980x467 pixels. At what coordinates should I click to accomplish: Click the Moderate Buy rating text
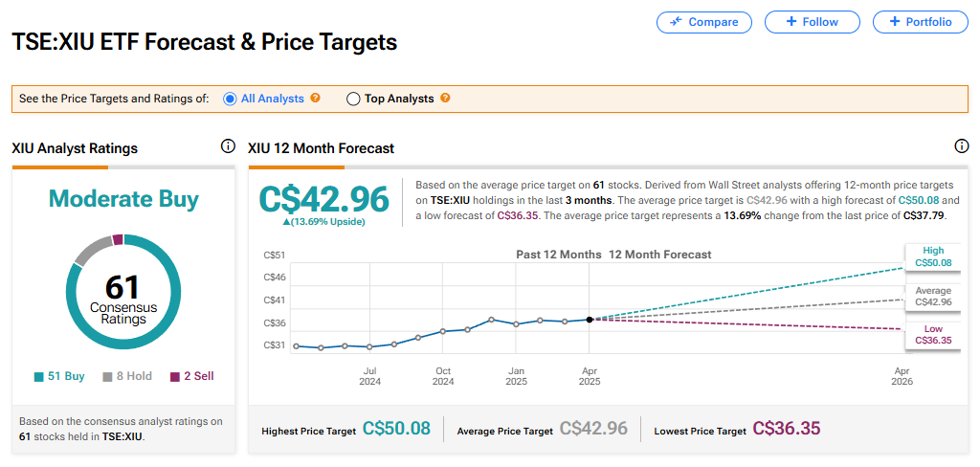pos(123,199)
